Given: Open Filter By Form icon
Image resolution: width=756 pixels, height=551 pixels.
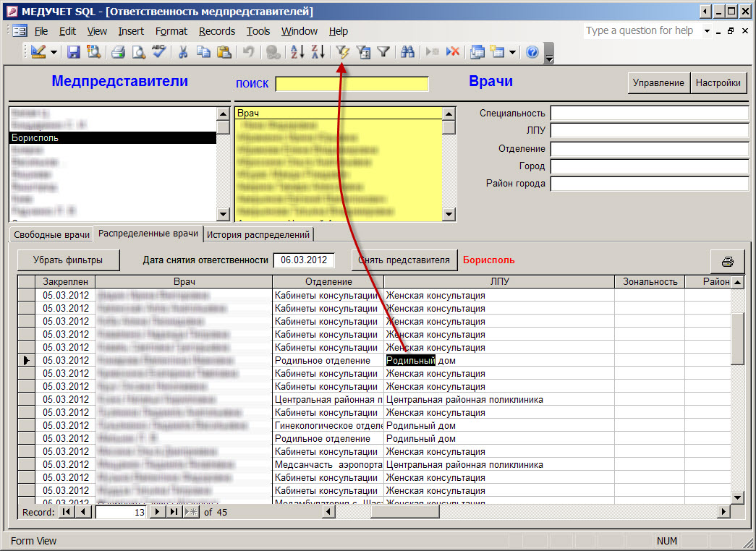Looking at the screenshot, I should point(363,51).
